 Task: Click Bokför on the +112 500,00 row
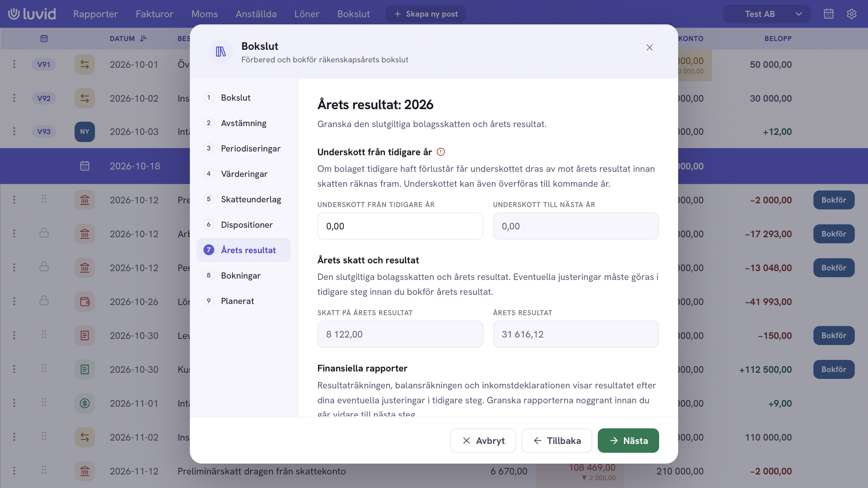pyautogui.click(x=834, y=369)
